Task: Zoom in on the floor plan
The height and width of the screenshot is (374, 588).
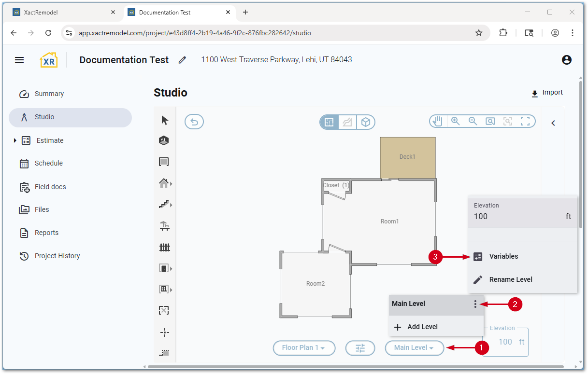Action: 455,121
